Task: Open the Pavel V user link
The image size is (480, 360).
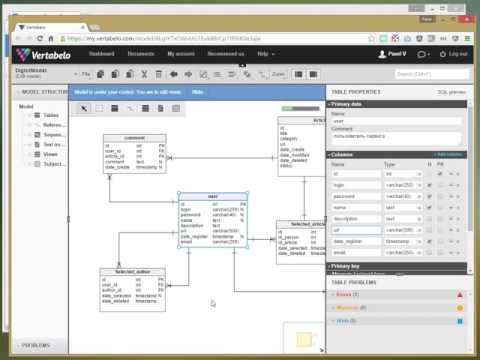Action: point(393,54)
